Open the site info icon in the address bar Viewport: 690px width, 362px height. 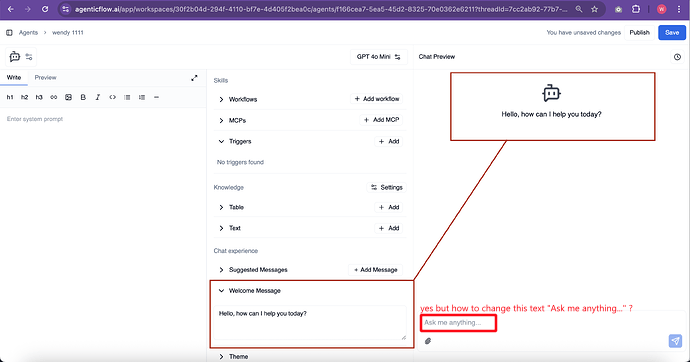coord(65,9)
